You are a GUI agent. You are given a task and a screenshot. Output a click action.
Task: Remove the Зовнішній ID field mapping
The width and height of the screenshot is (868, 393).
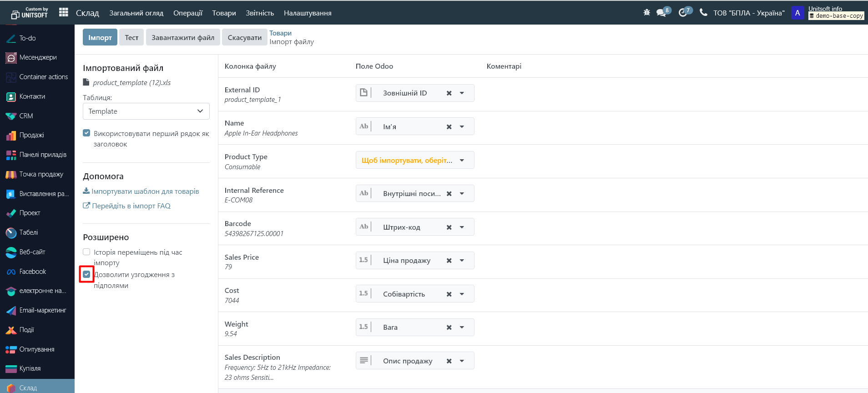point(449,93)
